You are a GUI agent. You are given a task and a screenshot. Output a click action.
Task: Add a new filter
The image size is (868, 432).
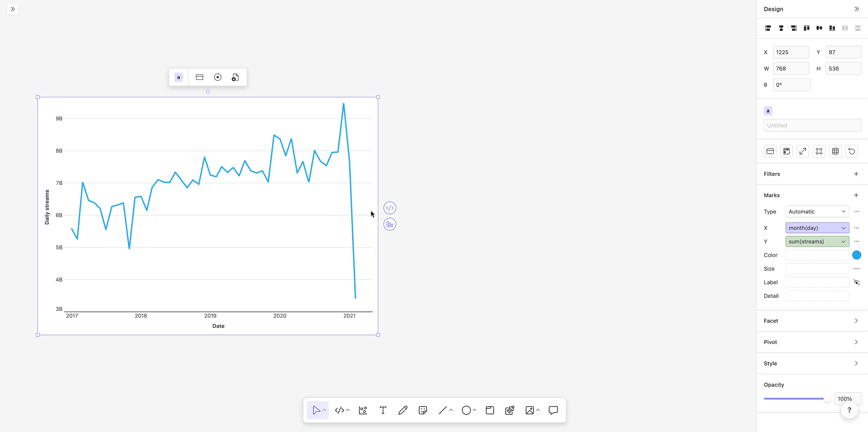[856, 174]
